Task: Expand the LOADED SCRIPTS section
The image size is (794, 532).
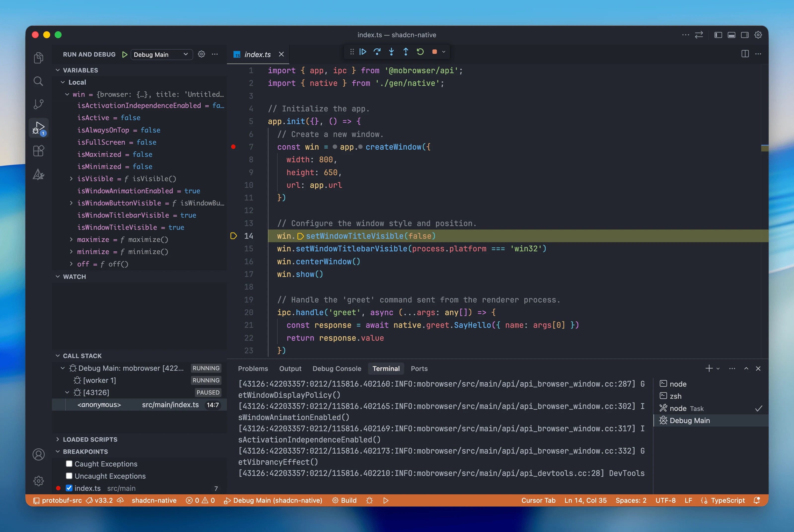Action: (x=90, y=439)
